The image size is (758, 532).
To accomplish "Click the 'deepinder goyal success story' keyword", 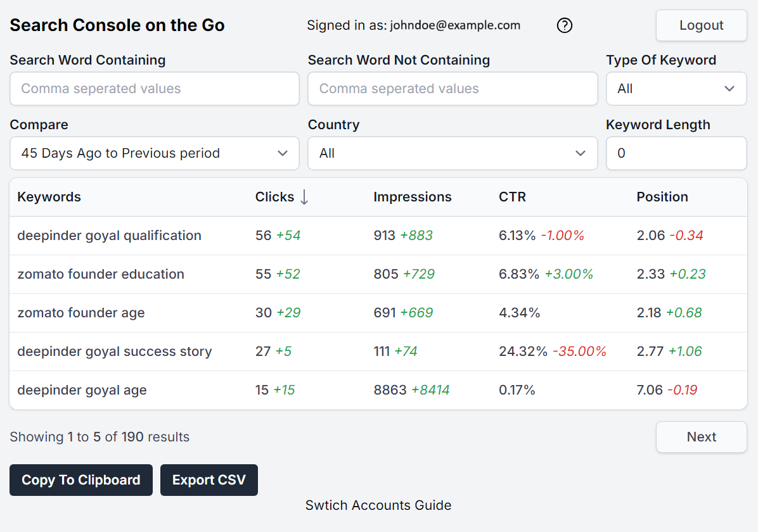I will coord(114,351).
